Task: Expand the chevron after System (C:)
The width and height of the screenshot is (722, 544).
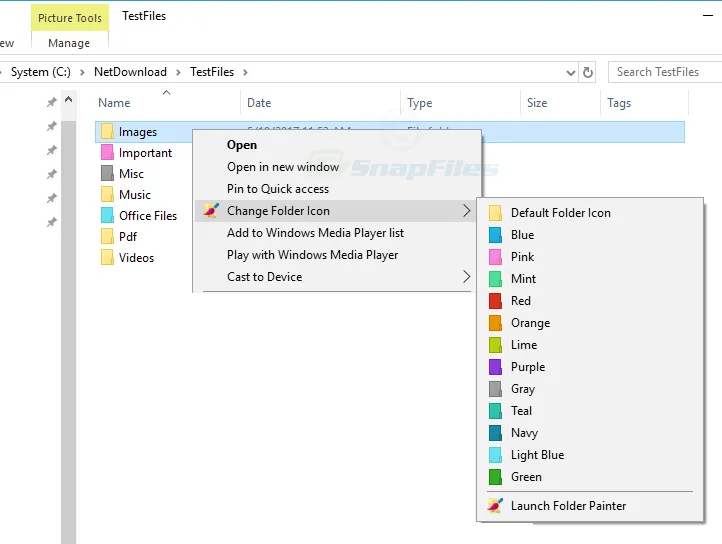Action: (82, 72)
